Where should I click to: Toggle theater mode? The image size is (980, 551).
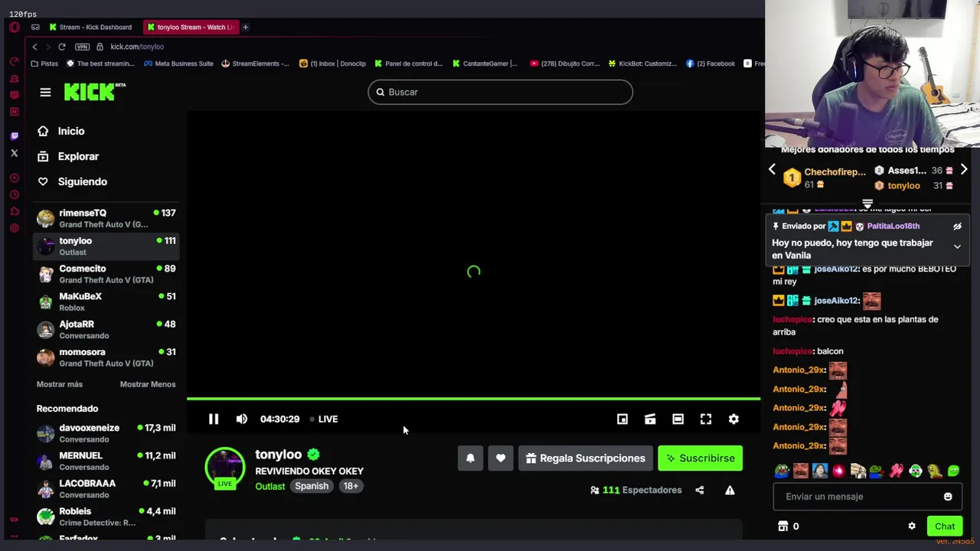(x=678, y=419)
